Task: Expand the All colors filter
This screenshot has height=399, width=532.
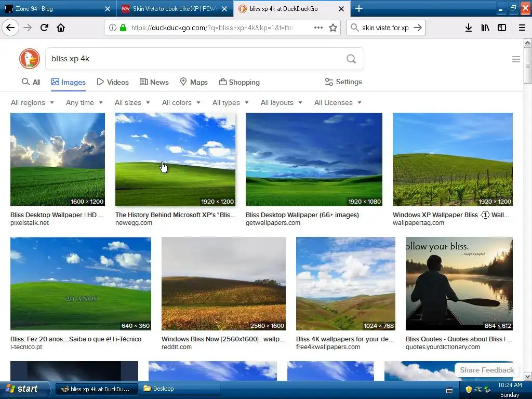Action: click(181, 102)
